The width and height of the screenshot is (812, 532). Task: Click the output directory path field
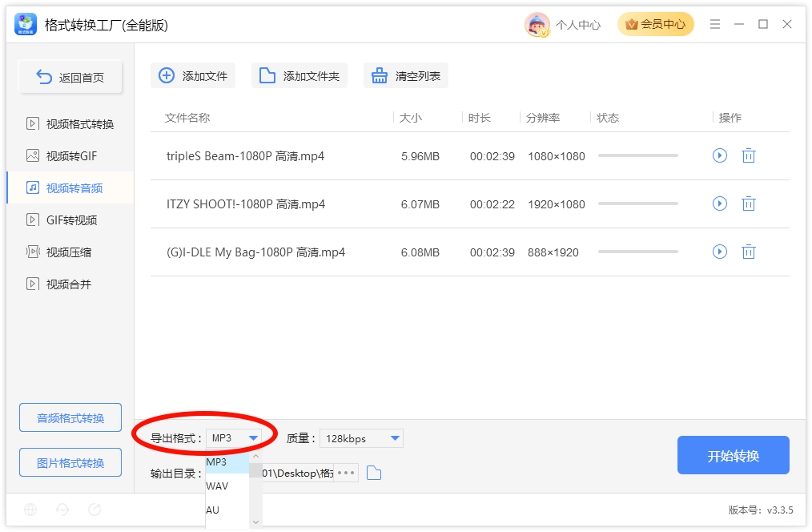(x=298, y=473)
